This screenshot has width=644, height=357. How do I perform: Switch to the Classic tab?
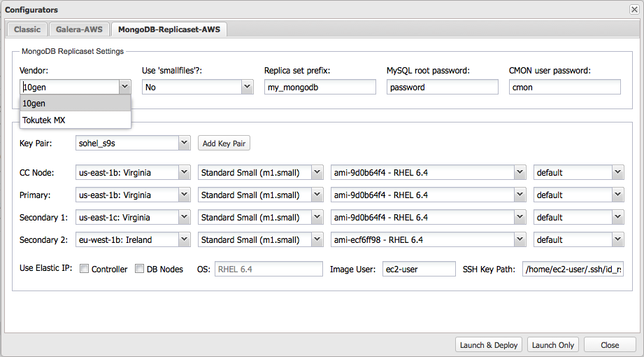click(x=27, y=29)
